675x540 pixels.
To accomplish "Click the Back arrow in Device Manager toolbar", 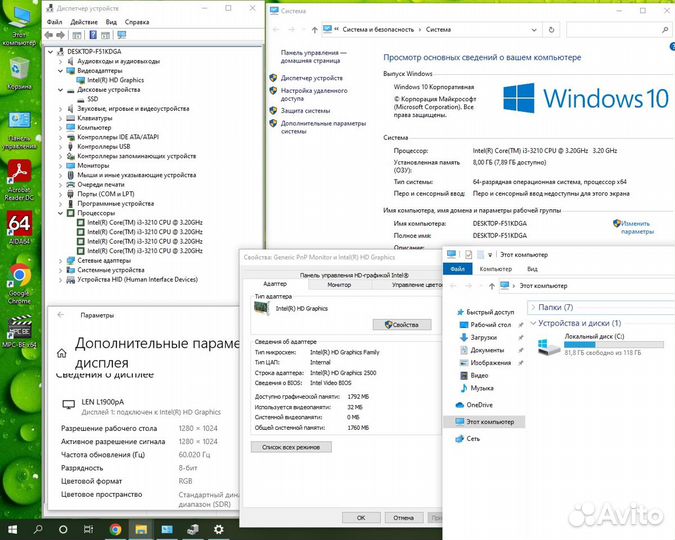I will pos(49,35).
